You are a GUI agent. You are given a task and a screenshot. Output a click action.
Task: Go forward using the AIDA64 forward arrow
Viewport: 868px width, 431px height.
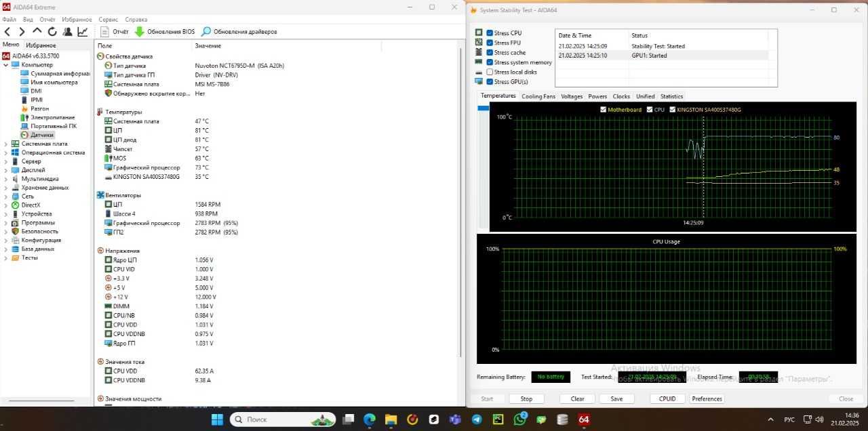click(22, 31)
